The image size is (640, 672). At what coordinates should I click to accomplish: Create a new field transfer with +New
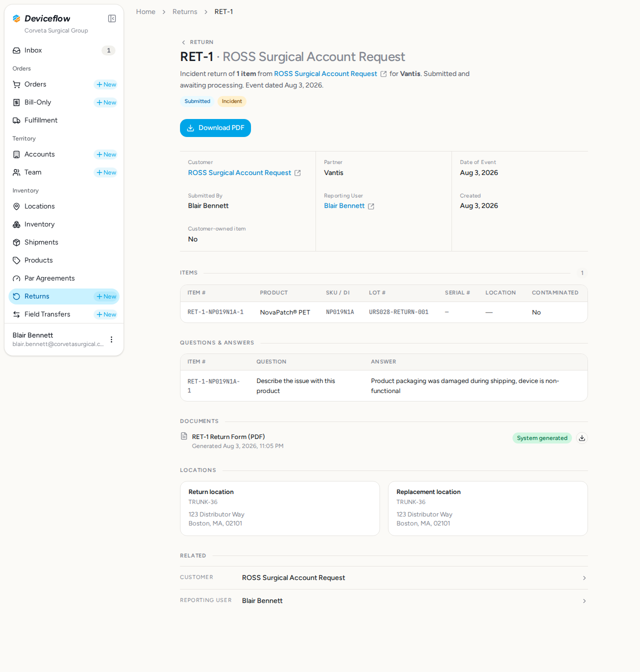click(106, 314)
